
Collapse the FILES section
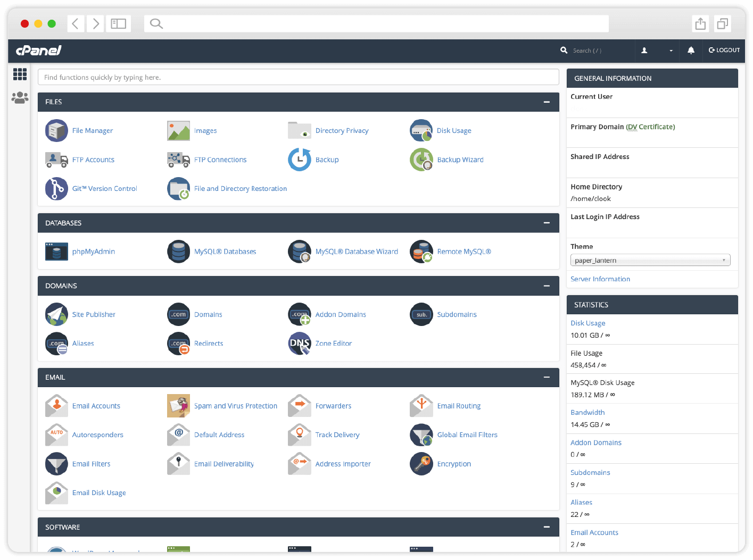[x=547, y=102]
